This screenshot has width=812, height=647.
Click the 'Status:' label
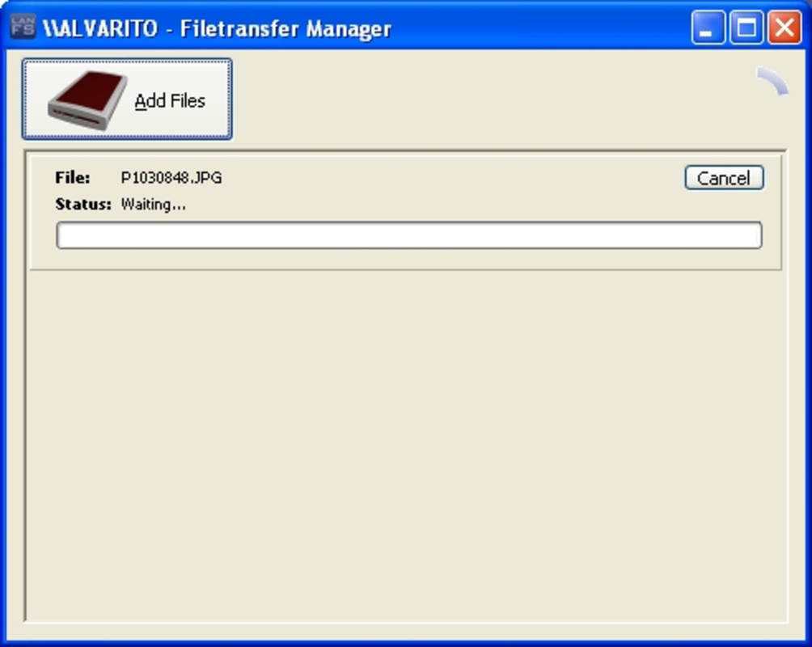click(x=83, y=204)
